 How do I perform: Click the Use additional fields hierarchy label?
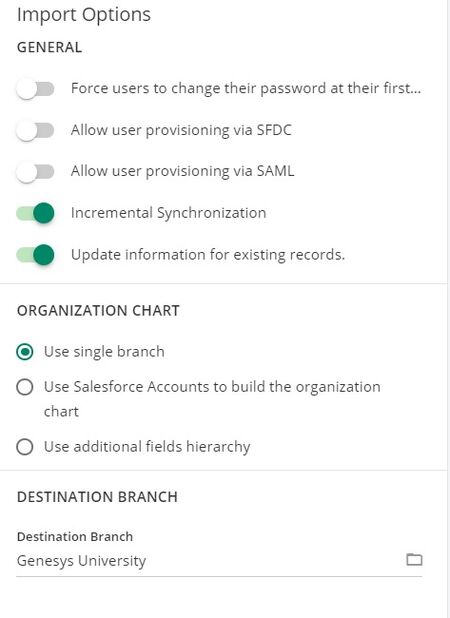(x=147, y=447)
